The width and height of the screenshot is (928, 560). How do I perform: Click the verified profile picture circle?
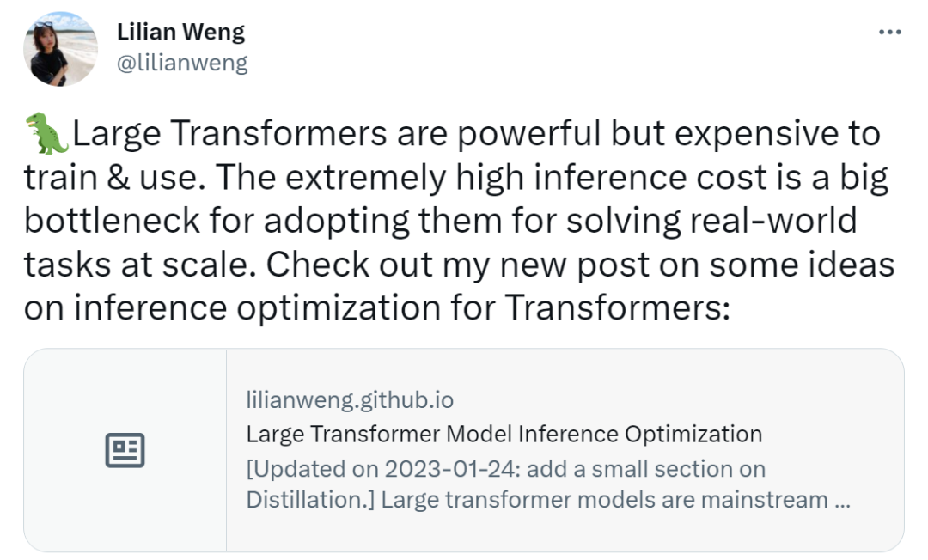pos(60,49)
